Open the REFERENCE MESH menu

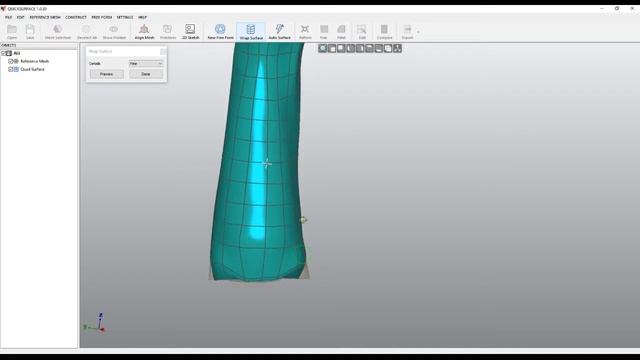(x=45, y=18)
